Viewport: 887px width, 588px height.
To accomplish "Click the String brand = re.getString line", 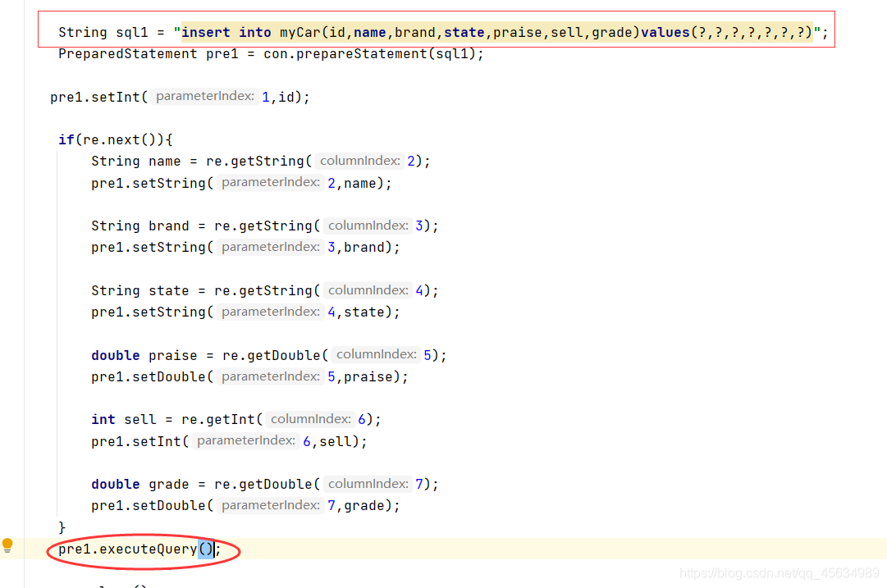I will pyautogui.click(x=265, y=226).
